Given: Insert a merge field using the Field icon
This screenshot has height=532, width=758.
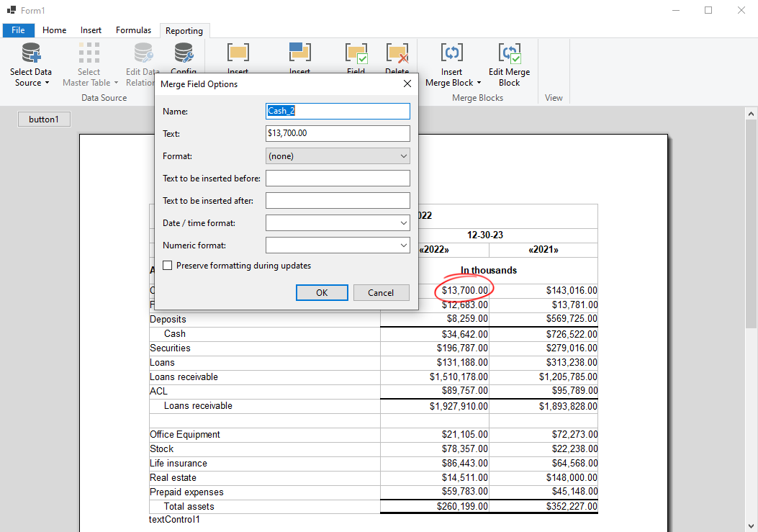Looking at the screenshot, I should point(356,54).
